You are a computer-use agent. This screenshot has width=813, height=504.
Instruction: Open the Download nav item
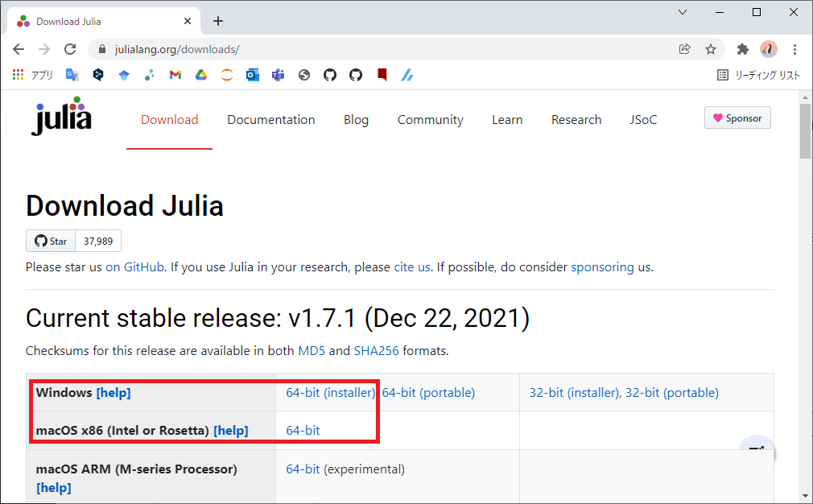point(170,120)
